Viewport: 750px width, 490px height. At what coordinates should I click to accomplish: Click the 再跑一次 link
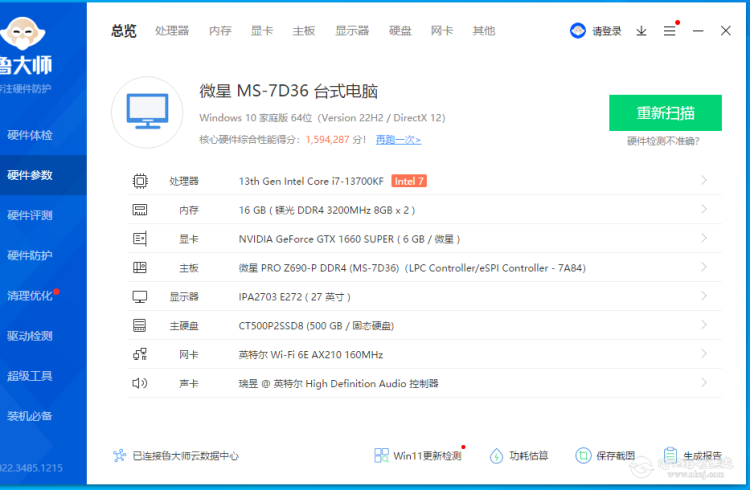coord(398,140)
